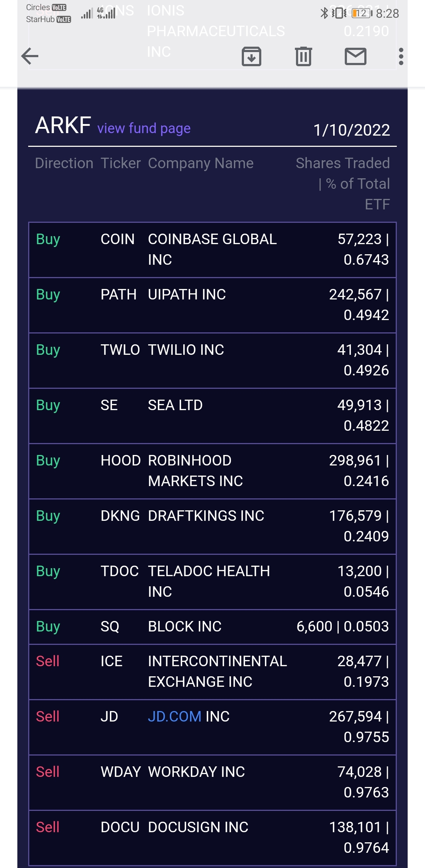Select the PATH ticker in the table
This screenshot has height=868, width=425.
pyautogui.click(x=119, y=294)
